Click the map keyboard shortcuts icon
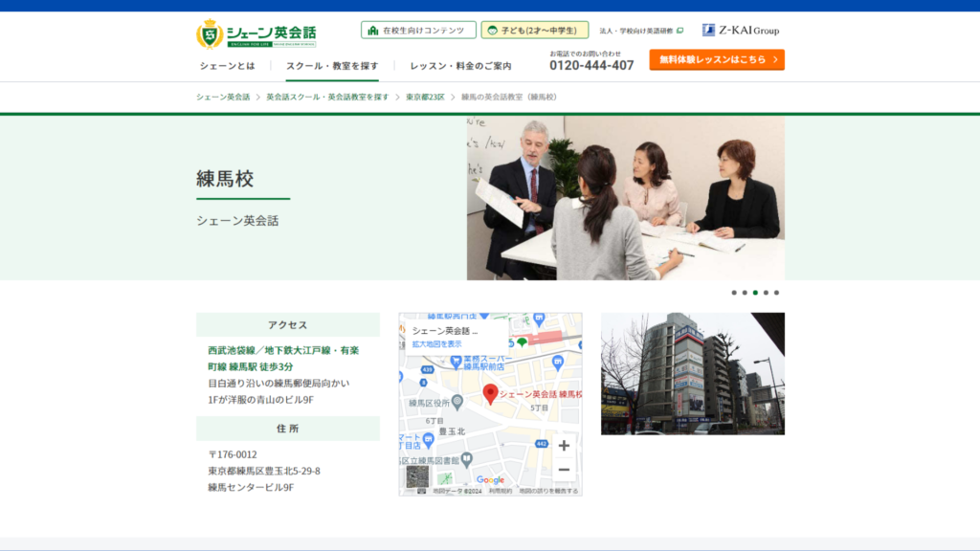980x551 pixels. pyautogui.click(x=422, y=491)
